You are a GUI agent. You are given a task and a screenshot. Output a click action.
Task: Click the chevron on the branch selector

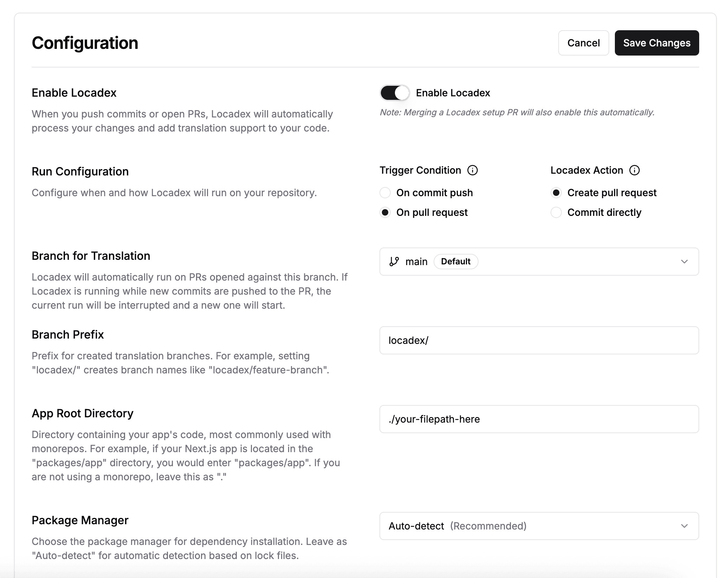tap(684, 262)
